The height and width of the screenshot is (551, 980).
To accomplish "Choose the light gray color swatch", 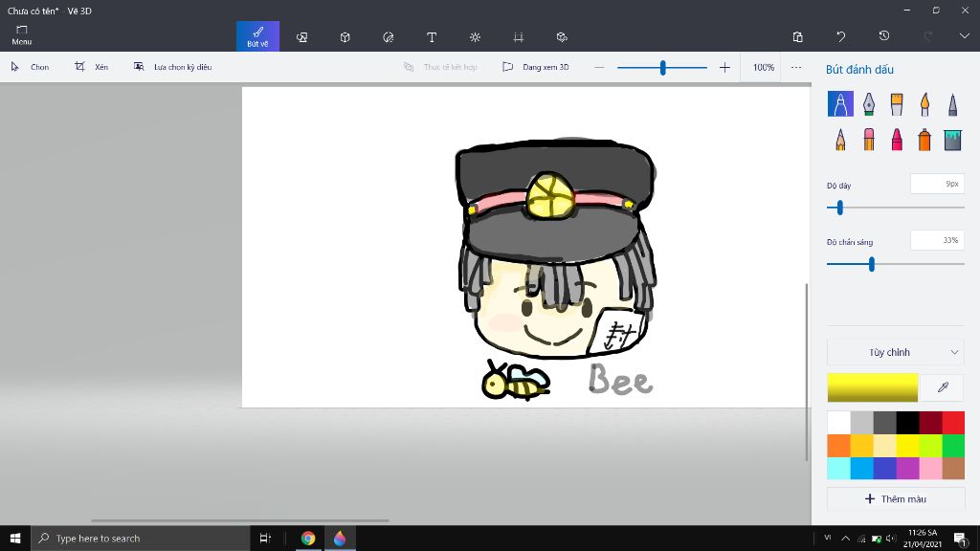I will [x=861, y=422].
